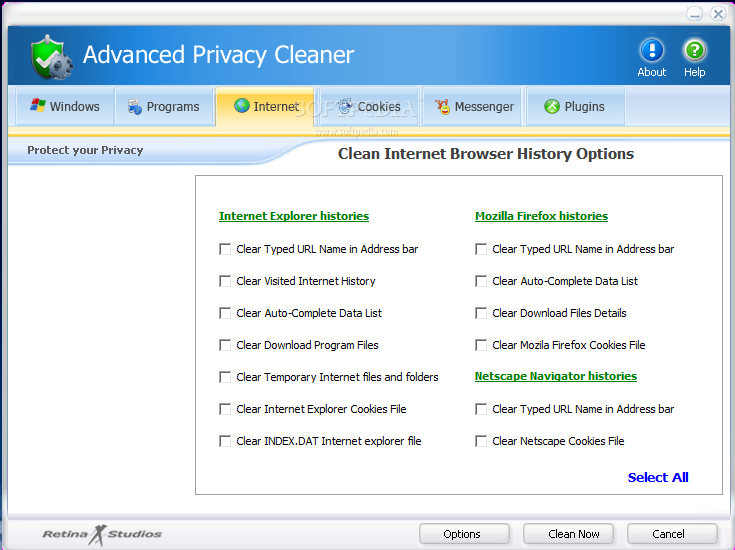Click the Programs tab icon

point(135,107)
